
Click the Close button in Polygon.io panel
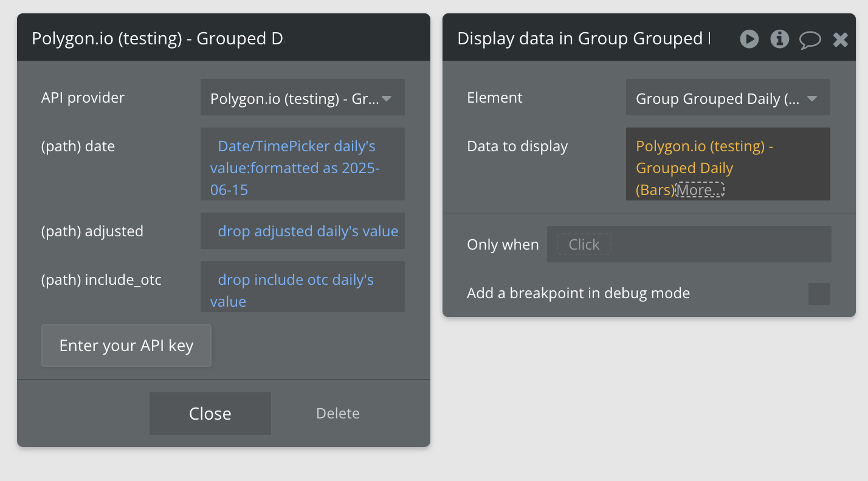[x=210, y=414]
